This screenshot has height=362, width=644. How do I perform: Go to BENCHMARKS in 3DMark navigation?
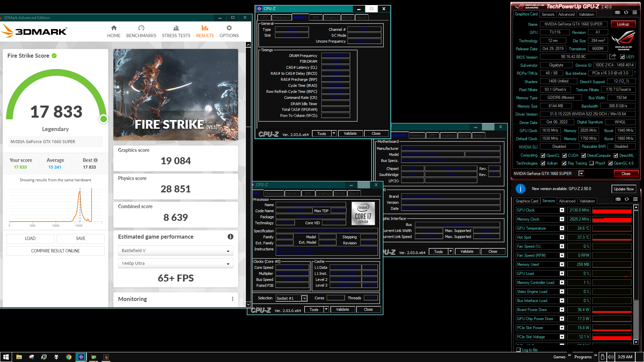141,32
